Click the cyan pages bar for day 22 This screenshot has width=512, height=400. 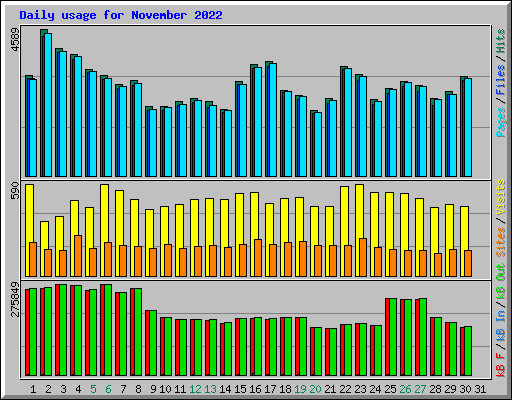[348, 123]
